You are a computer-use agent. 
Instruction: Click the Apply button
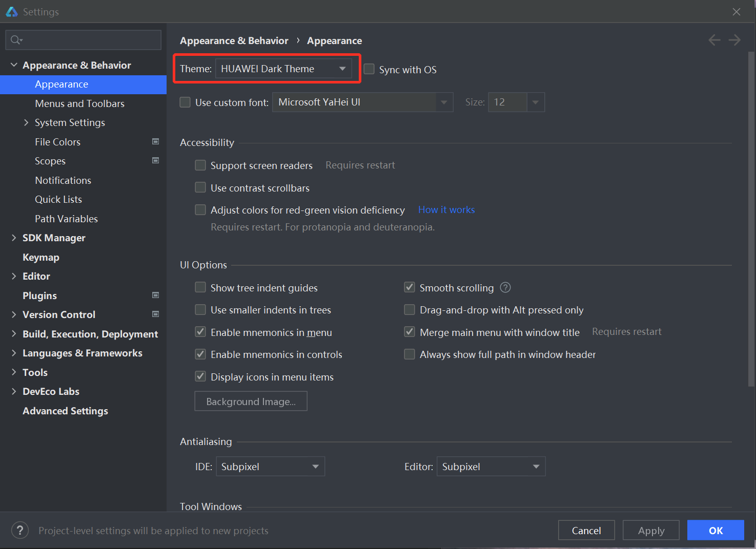coord(651,531)
